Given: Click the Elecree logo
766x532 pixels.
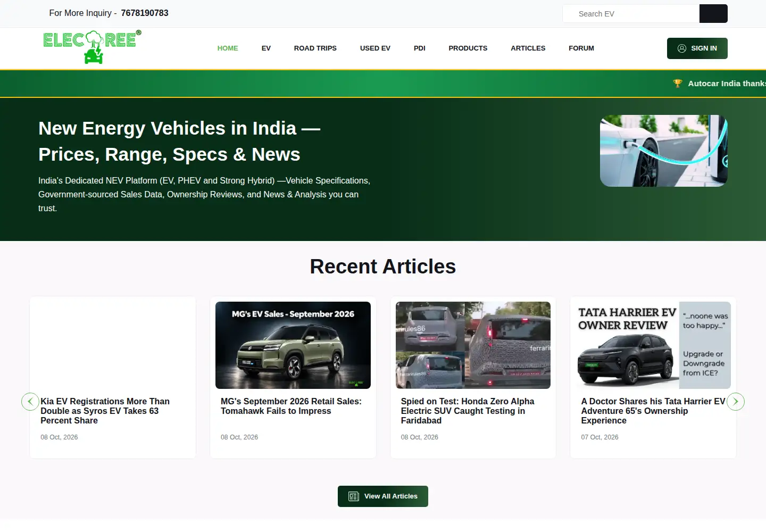Looking at the screenshot, I should tap(92, 47).
